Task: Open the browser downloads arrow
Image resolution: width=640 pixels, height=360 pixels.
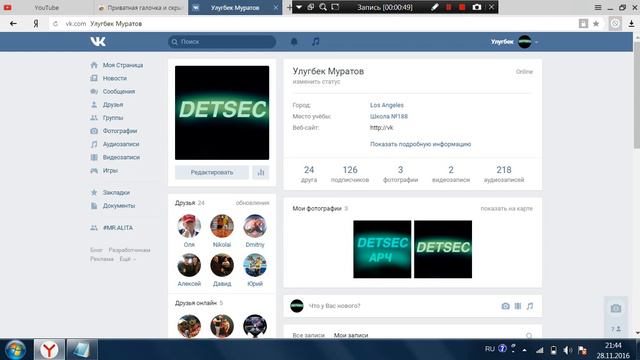Action: point(631,24)
